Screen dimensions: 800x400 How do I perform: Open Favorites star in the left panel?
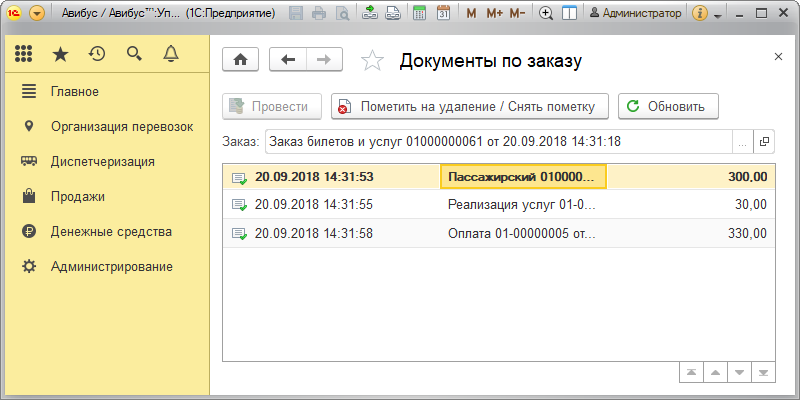click(x=62, y=54)
